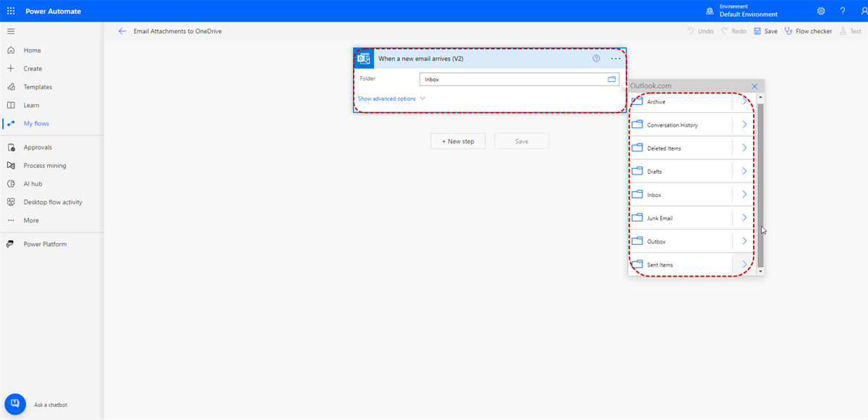Click the Archive folder icon

click(x=637, y=101)
